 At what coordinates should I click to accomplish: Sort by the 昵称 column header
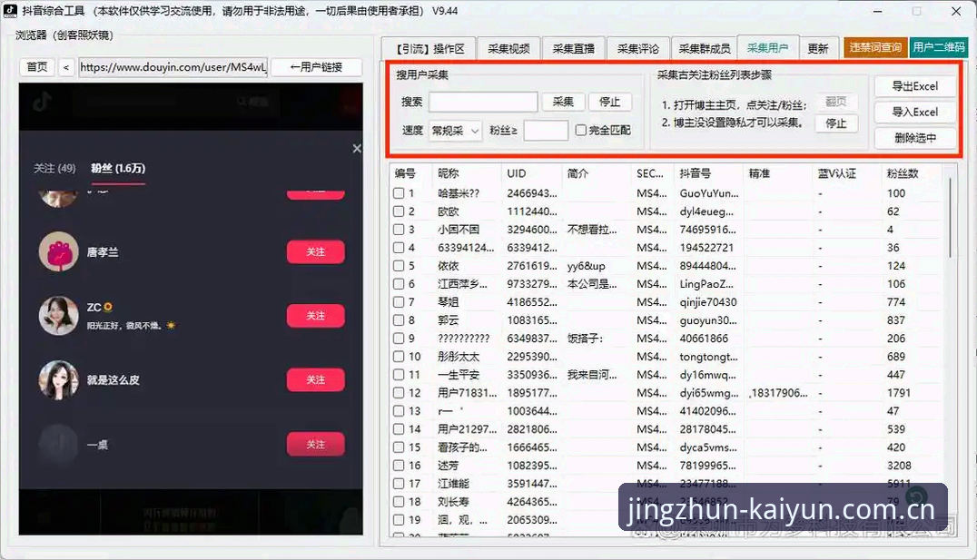[467, 173]
